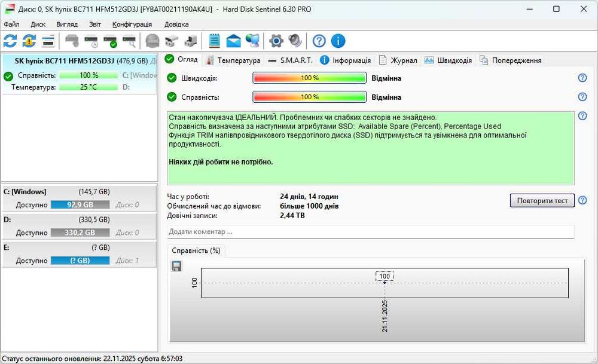598x364 pixels.
Task: Open the Звіт menu
Action: pyautogui.click(x=95, y=25)
